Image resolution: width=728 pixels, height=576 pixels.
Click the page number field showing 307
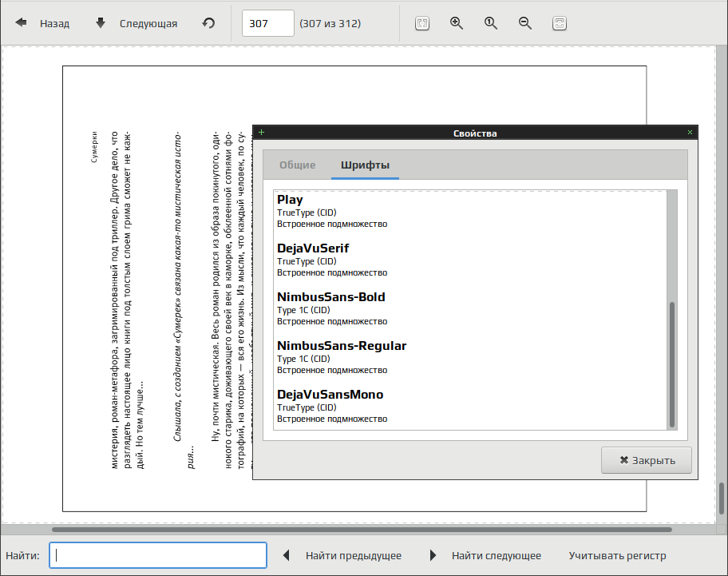[267, 23]
